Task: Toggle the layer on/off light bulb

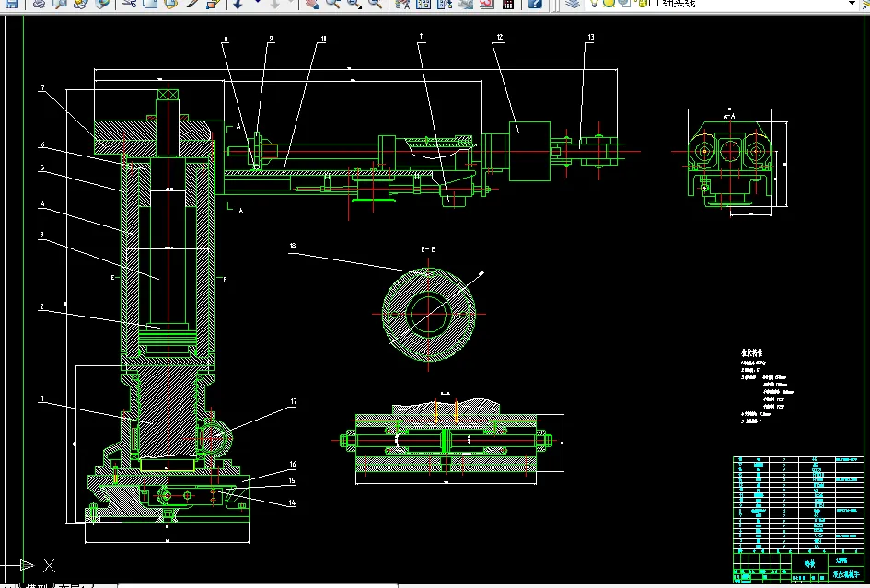Action: [x=594, y=3]
